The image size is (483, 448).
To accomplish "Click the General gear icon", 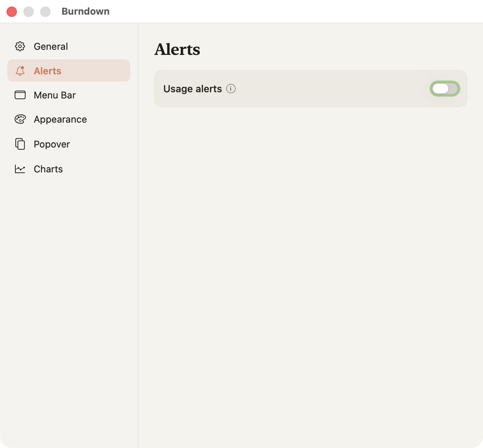I will (x=20, y=46).
